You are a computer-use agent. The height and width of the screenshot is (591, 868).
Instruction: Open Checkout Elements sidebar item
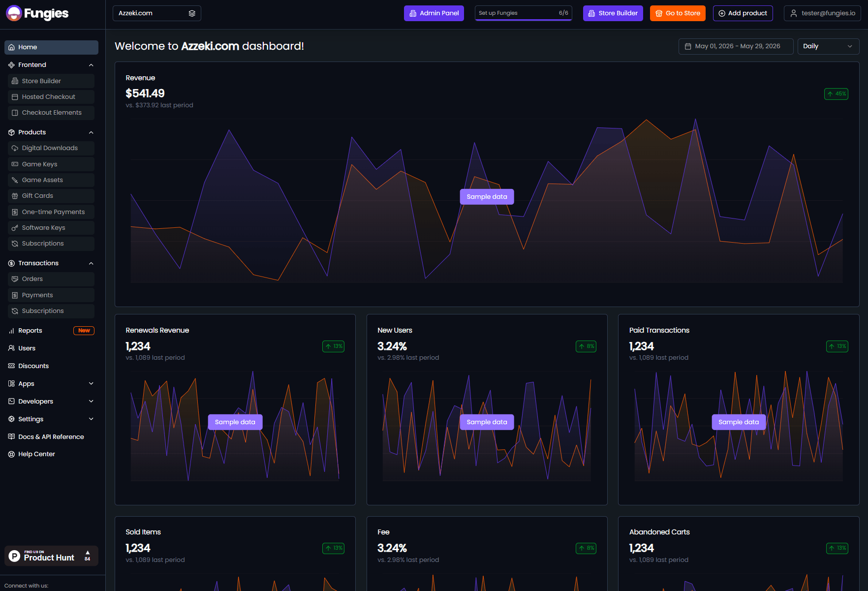pyautogui.click(x=51, y=113)
